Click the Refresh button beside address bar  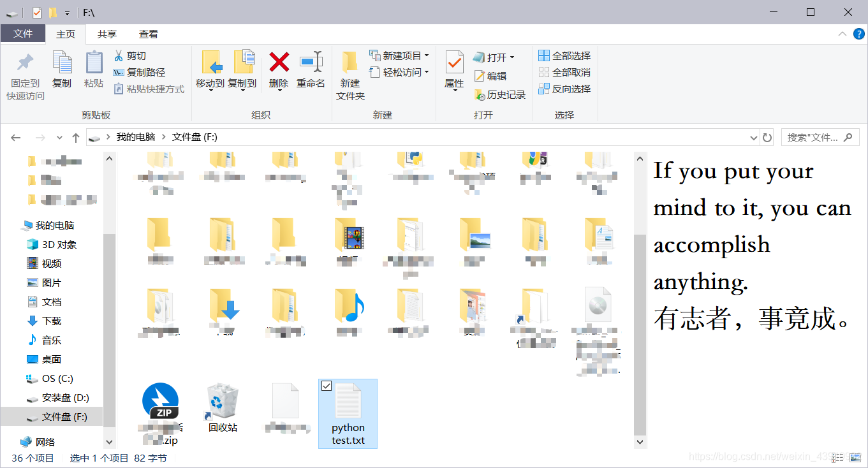click(767, 138)
